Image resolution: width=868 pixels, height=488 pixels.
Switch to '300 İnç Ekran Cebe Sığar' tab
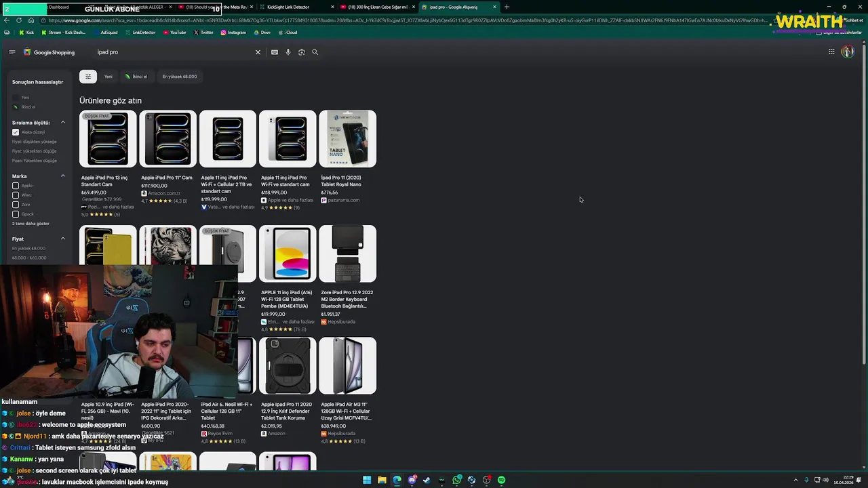pyautogui.click(x=376, y=7)
